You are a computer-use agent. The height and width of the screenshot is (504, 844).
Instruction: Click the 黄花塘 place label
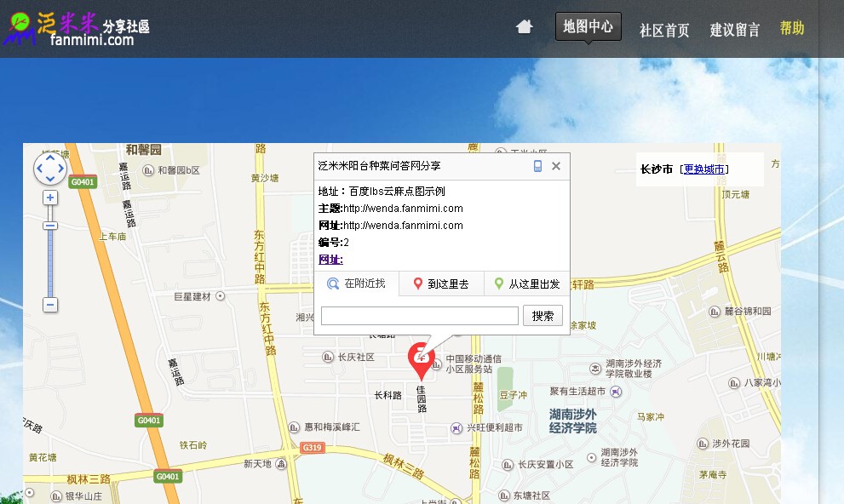[x=43, y=457]
